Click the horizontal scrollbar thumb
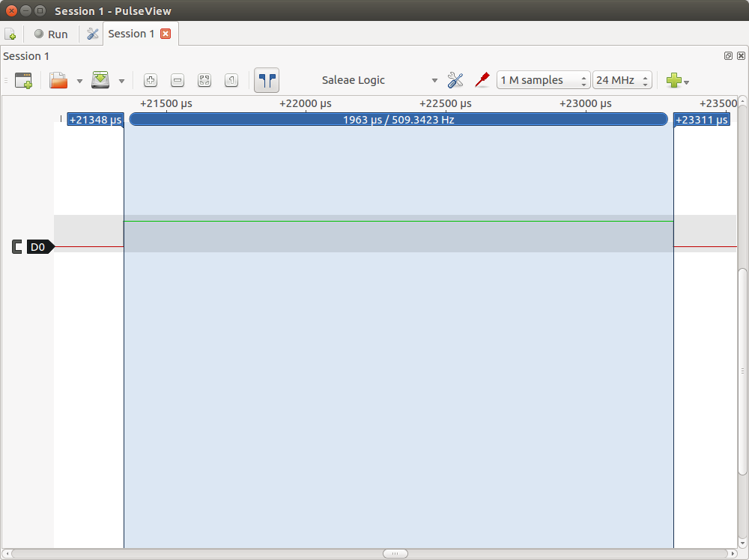 click(x=395, y=554)
